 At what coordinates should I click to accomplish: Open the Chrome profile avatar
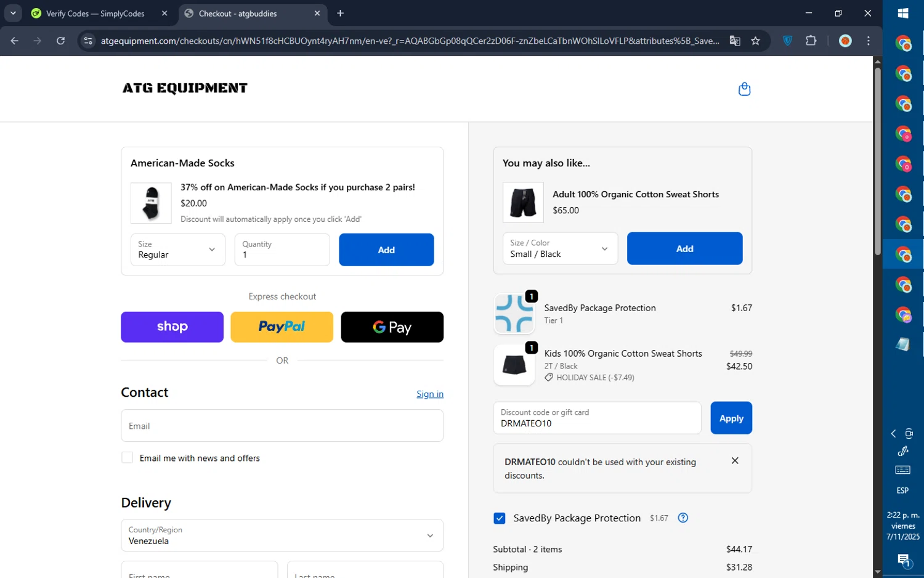(x=845, y=41)
